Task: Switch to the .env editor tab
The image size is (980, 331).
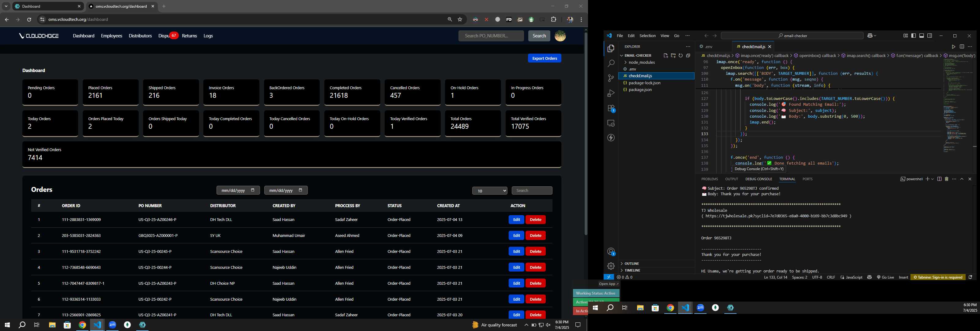Action: [708, 47]
